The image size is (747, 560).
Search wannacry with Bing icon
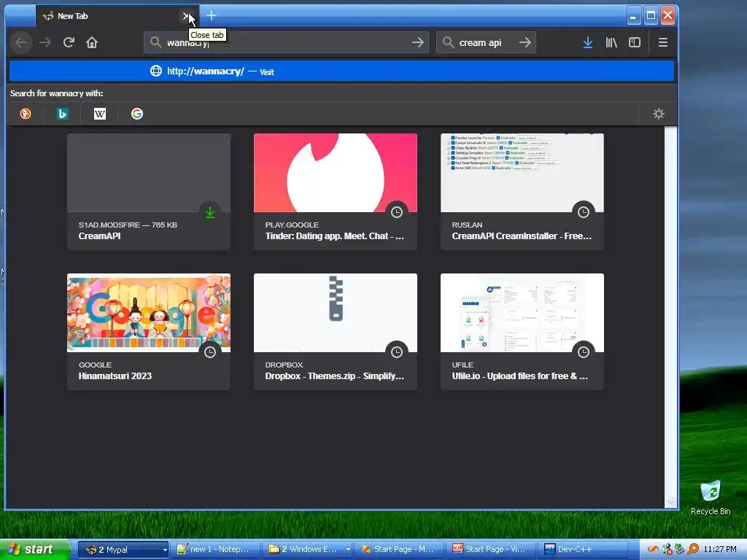pos(63,114)
